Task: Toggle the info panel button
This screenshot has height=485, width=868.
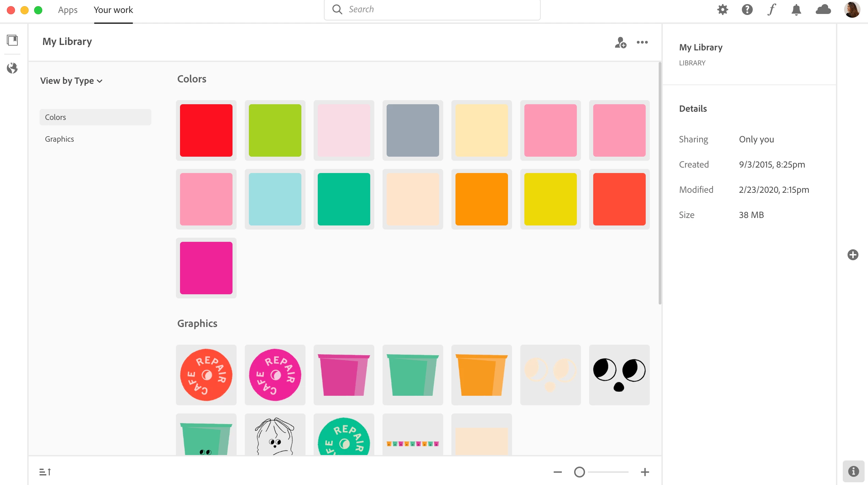Action: pyautogui.click(x=853, y=471)
